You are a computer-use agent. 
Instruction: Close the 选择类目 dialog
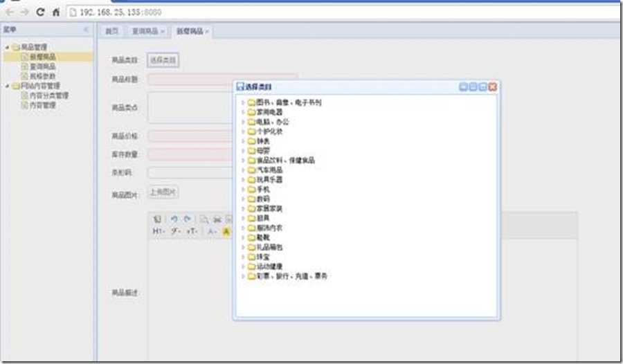(493, 87)
